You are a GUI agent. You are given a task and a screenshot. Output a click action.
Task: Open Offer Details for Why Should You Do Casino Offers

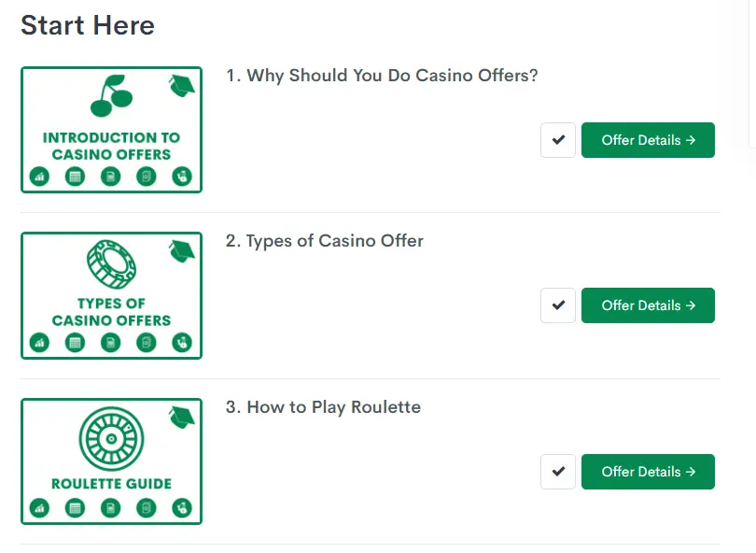click(x=648, y=140)
